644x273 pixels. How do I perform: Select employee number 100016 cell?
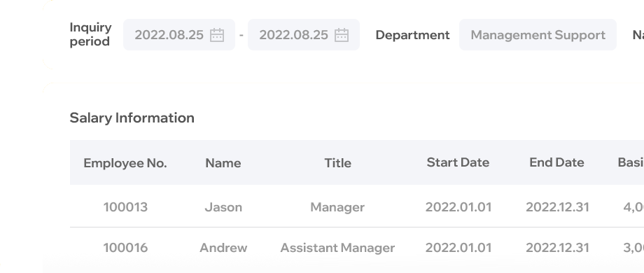pos(125,248)
